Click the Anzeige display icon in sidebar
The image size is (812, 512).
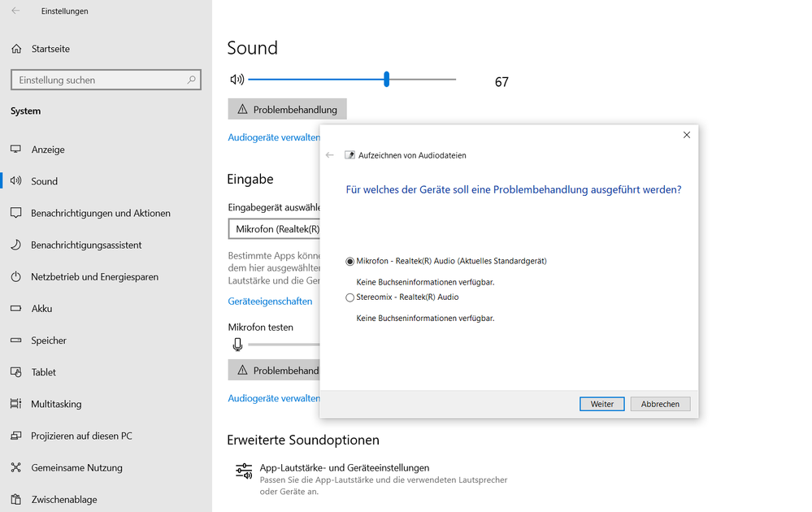15,150
